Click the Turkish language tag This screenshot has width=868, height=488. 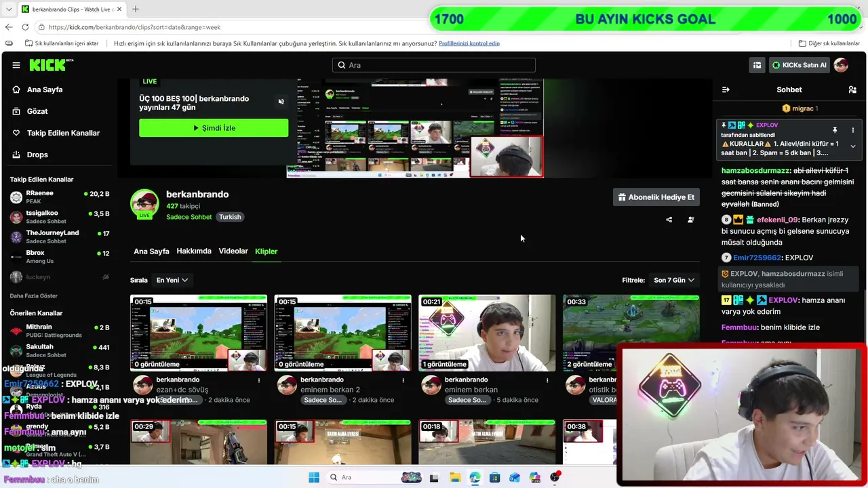coord(230,217)
